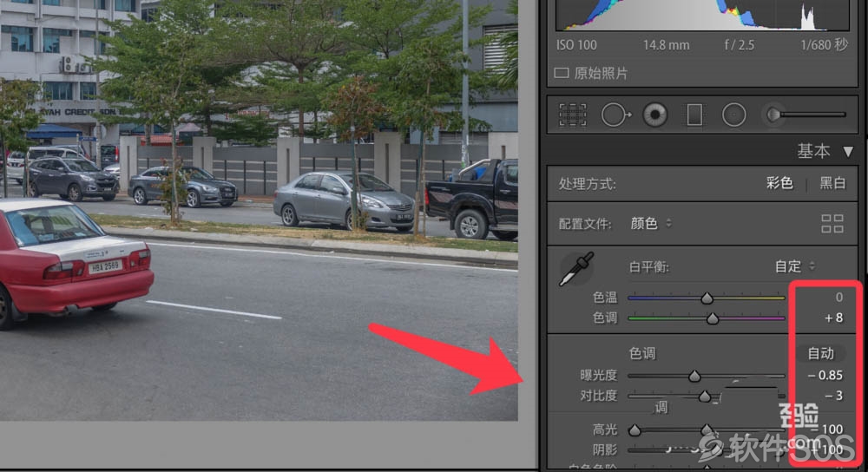Open the 配置文件 颜色 dropdown

[x=651, y=223]
